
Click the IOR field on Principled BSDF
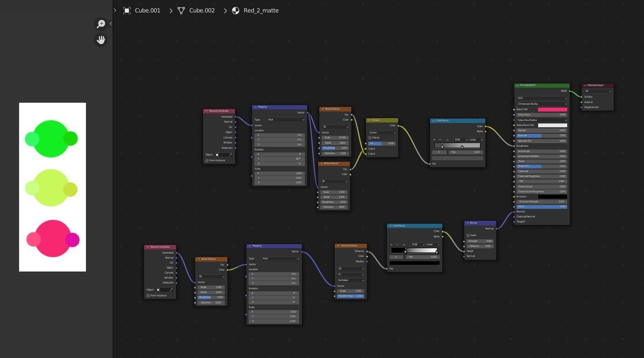tap(542, 181)
